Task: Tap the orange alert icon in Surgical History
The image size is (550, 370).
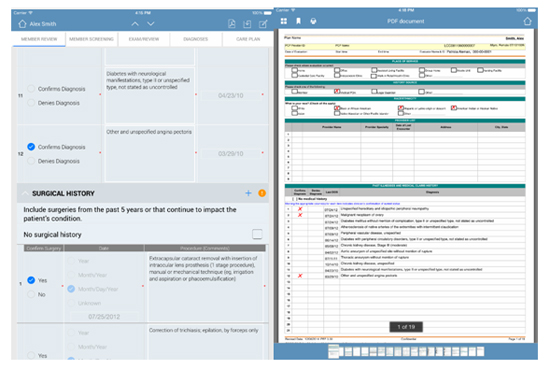Action: click(262, 193)
